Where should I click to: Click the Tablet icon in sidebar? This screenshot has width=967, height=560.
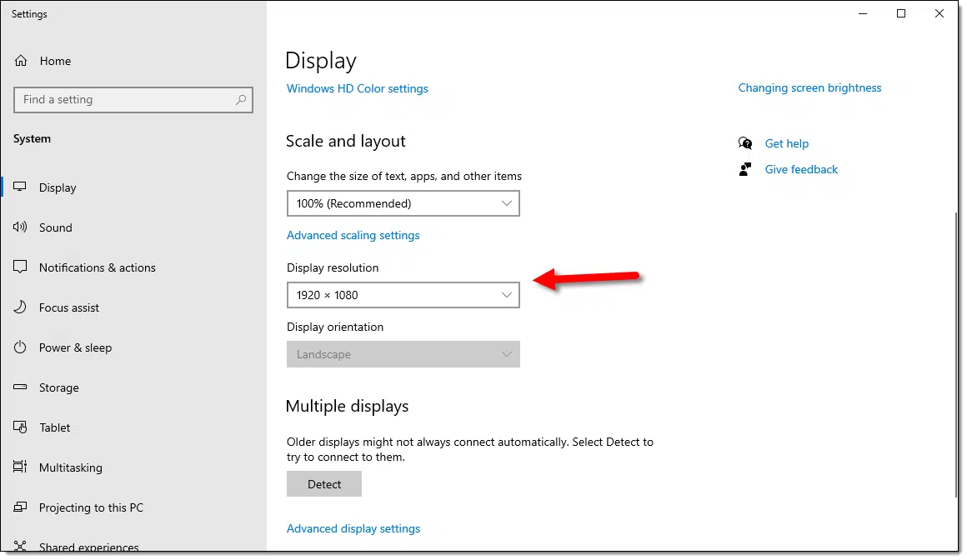[x=20, y=427]
